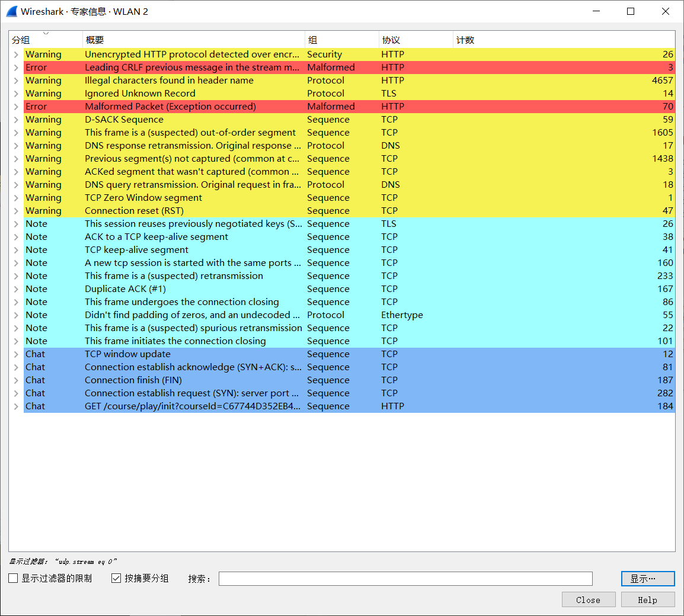This screenshot has width=684, height=616.
Task: Focus the 搜索 search input field
Action: [405, 579]
